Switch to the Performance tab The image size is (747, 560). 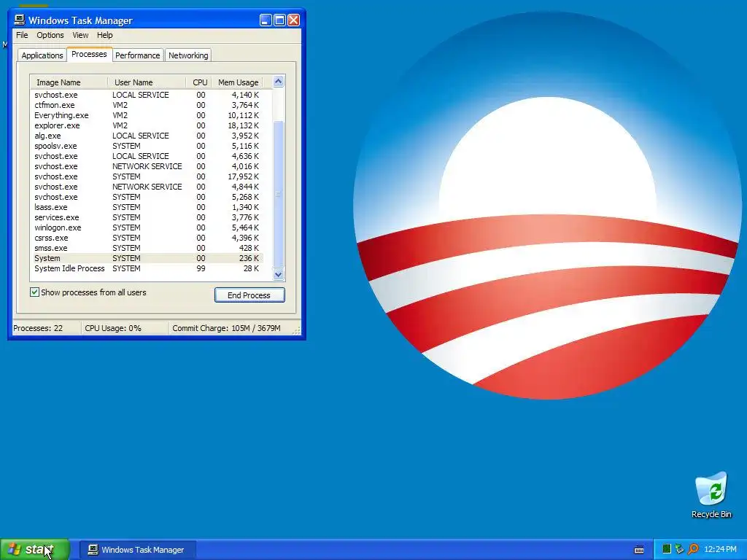pos(138,55)
